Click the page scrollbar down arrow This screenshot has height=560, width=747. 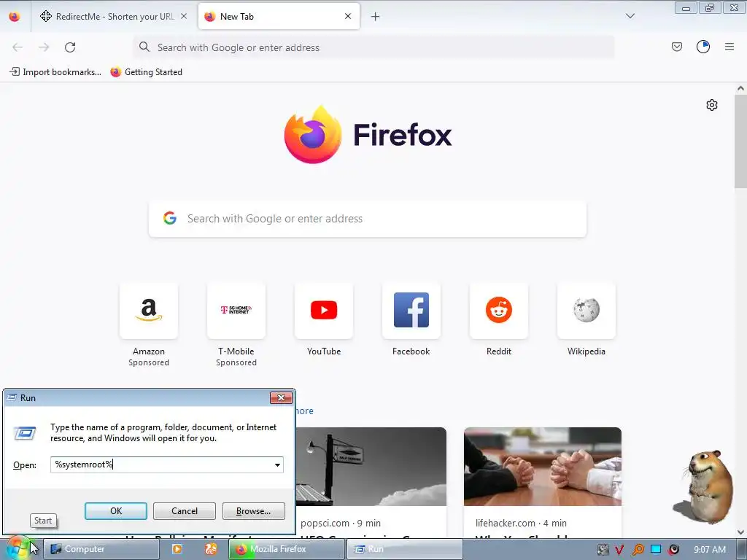click(x=740, y=532)
